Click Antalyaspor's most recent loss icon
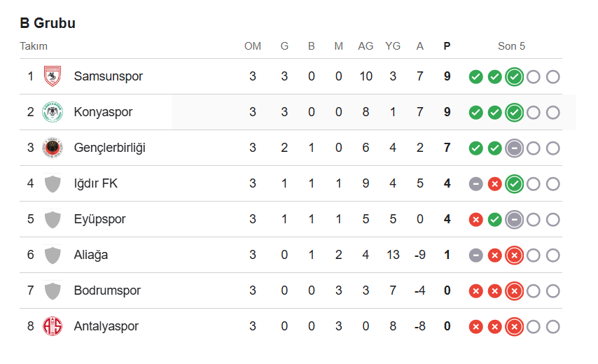Image resolution: width=598 pixels, height=364 pixels. [514, 326]
